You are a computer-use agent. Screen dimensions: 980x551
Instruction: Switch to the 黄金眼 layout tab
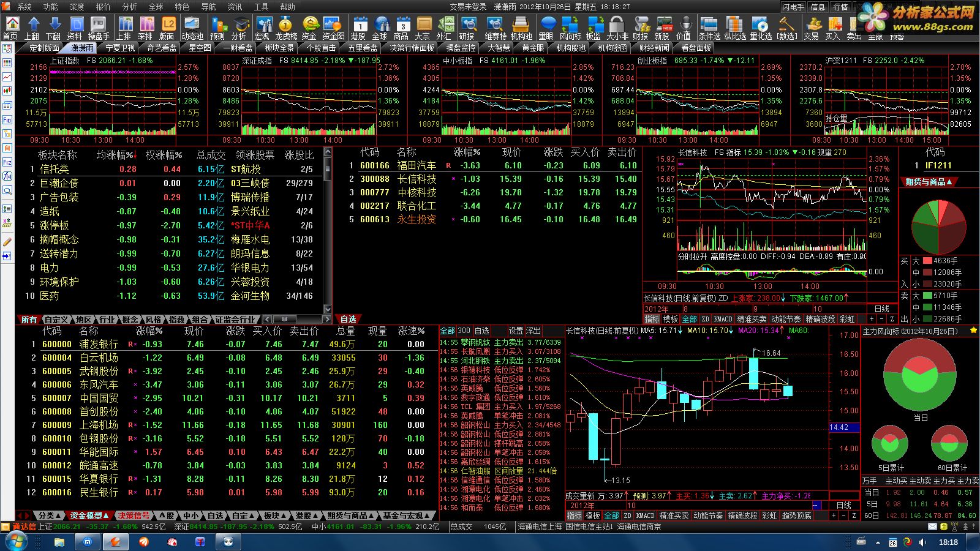click(x=533, y=48)
